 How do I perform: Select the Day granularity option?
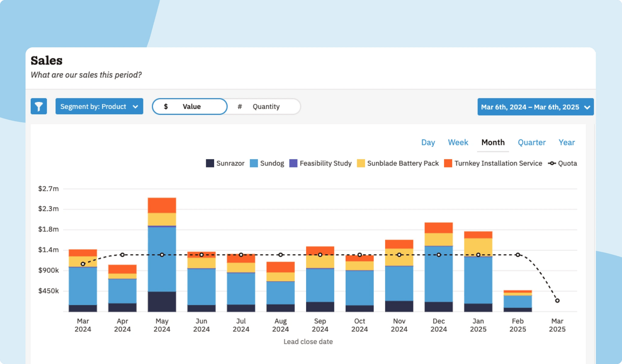[x=428, y=142]
